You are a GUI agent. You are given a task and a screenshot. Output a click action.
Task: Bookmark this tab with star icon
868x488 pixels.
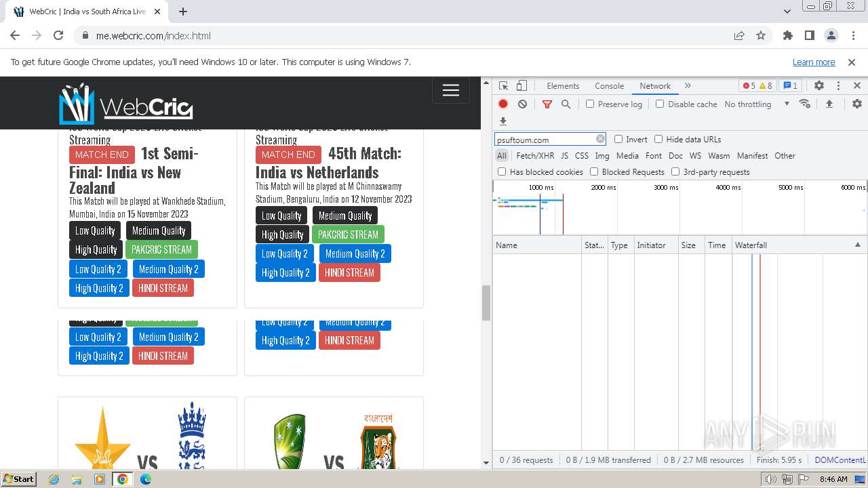pos(761,36)
